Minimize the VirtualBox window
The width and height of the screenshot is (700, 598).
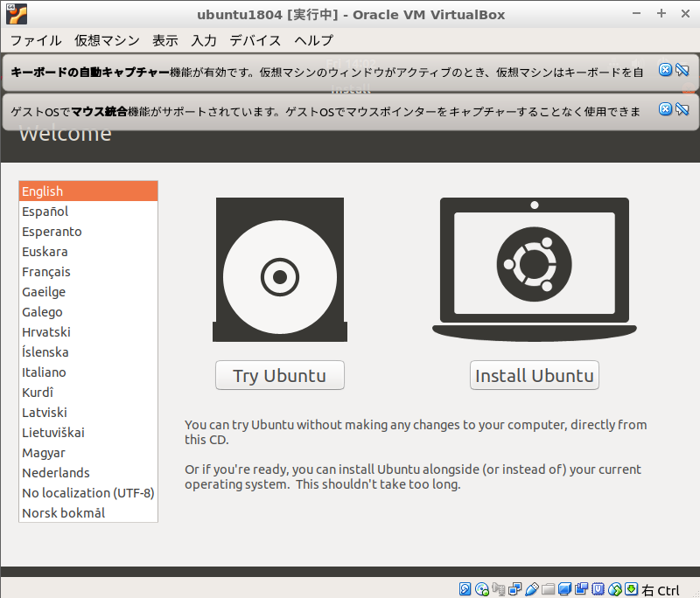pyautogui.click(x=637, y=14)
